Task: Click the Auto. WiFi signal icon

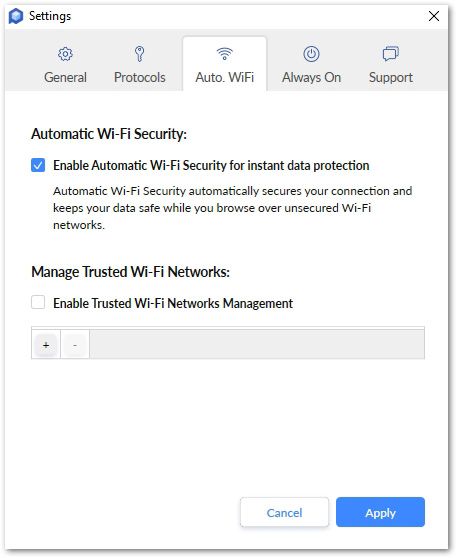Action: point(225,54)
